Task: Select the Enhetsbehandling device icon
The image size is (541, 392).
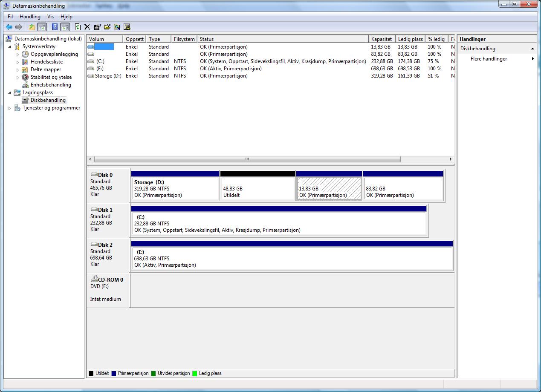Action: tap(25, 85)
